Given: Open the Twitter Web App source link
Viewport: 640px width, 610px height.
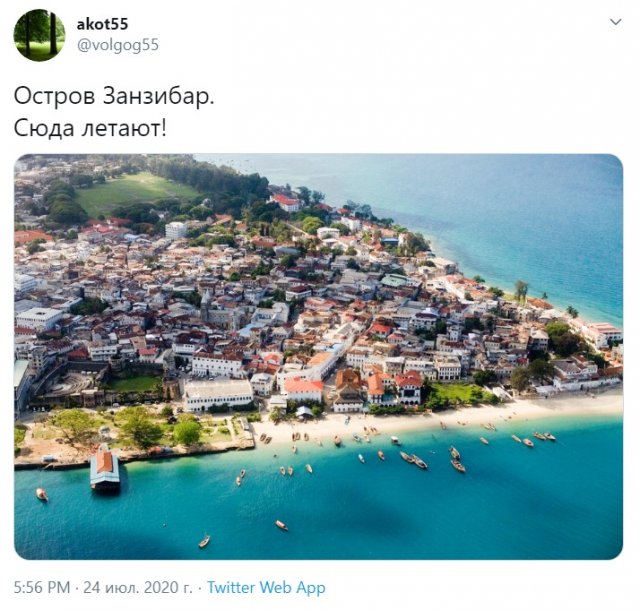Looking at the screenshot, I should tap(266, 587).
